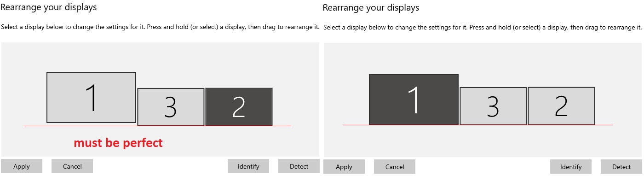Viewport: 644px width, 176px height.
Task: Click the red 'must be perfect' annotation
Action: pyautogui.click(x=118, y=143)
